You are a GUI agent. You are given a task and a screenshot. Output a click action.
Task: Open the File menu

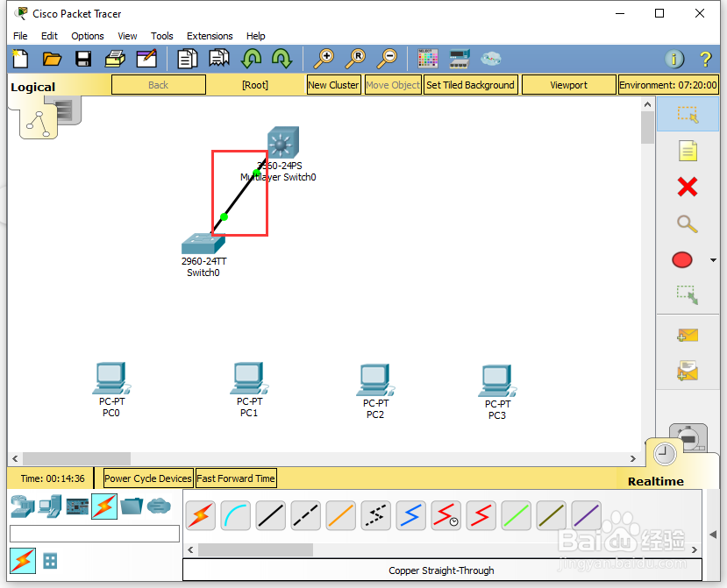[x=20, y=36]
